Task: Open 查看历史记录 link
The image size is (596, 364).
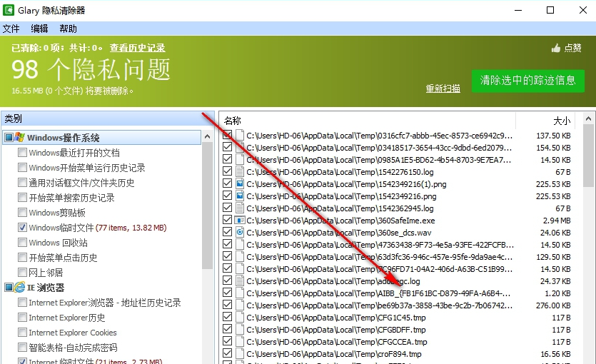Action: [x=137, y=48]
